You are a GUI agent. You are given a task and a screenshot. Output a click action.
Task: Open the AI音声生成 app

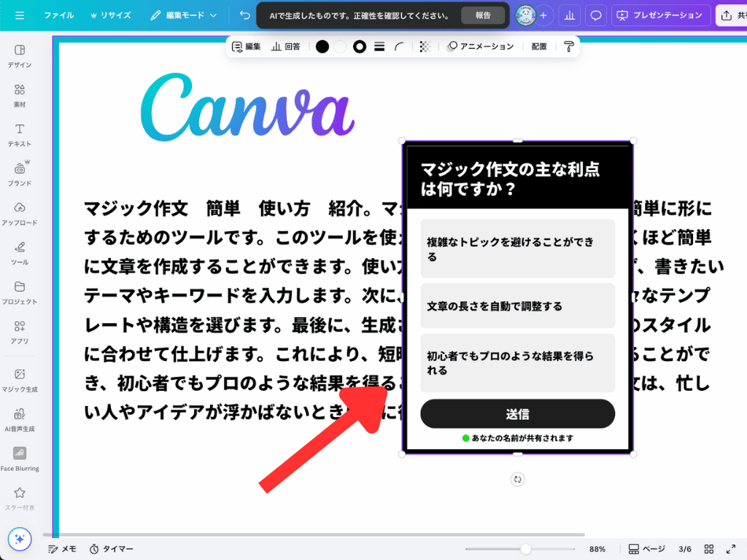pyautogui.click(x=20, y=420)
